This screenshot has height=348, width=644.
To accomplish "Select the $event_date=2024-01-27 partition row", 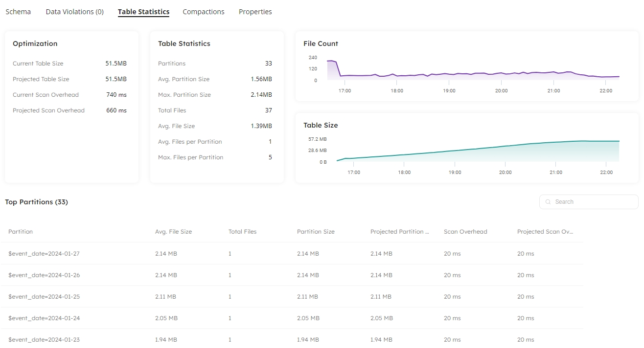I will pyautogui.click(x=44, y=254).
